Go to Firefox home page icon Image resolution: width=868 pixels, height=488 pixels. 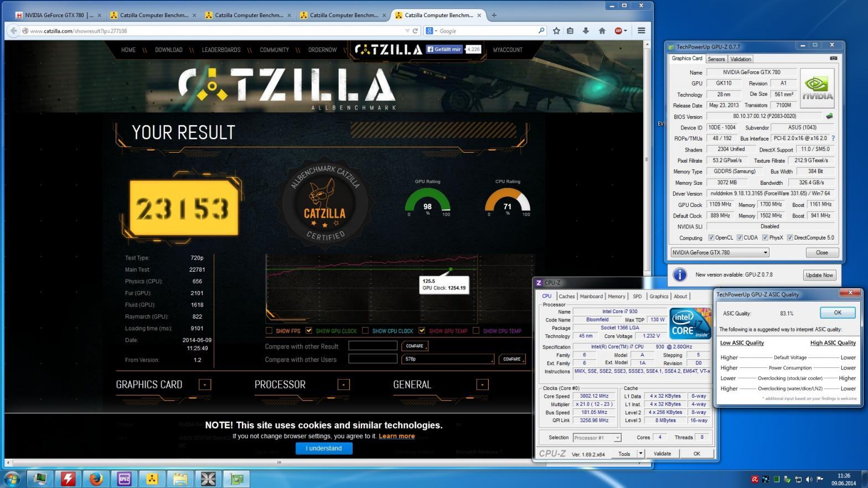[602, 31]
